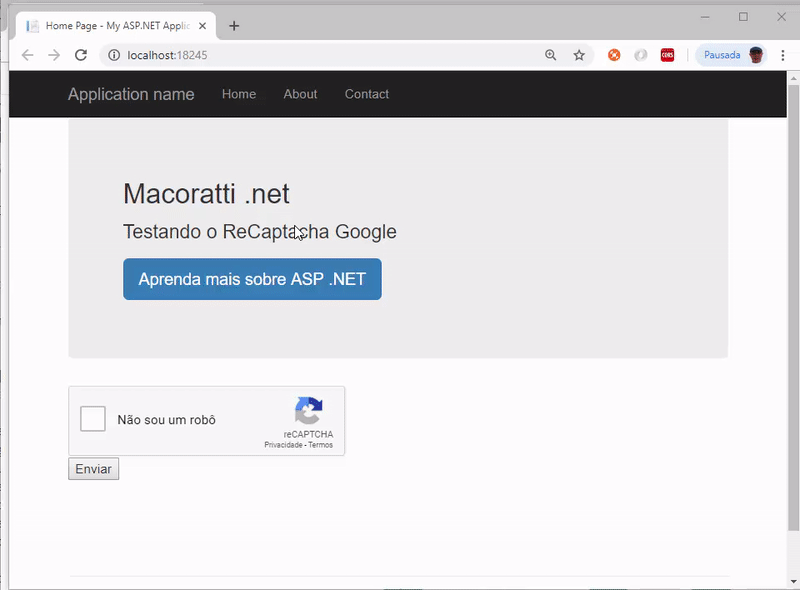
Task: Open the zoom magnifier in address bar
Action: click(551, 55)
